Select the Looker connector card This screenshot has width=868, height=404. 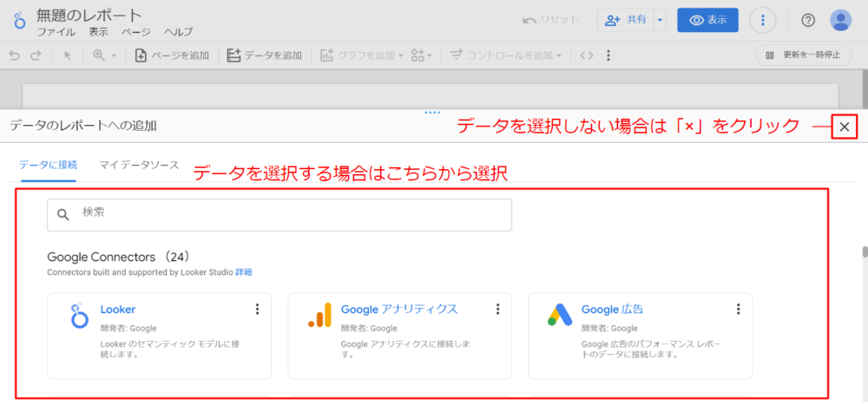pyautogui.click(x=160, y=336)
